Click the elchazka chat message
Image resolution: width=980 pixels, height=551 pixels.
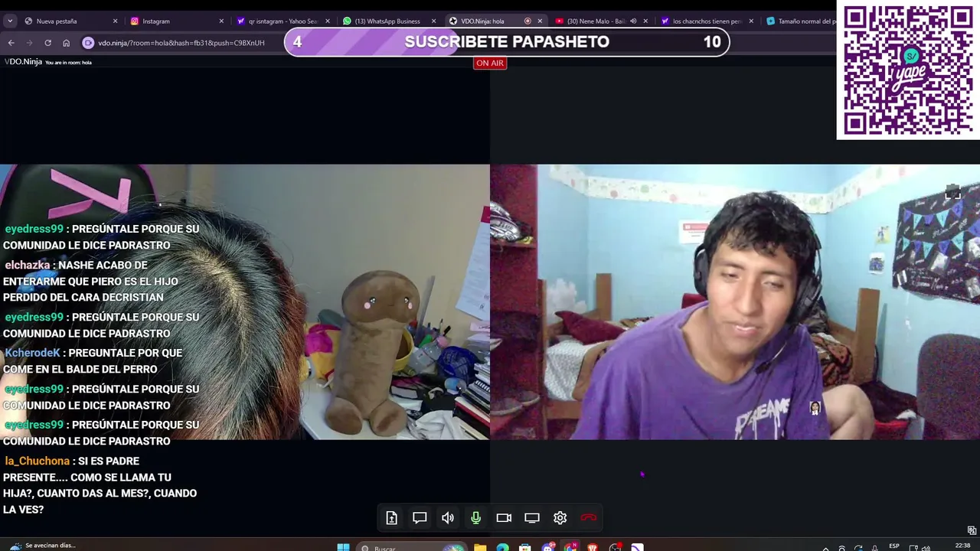pos(91,281)
